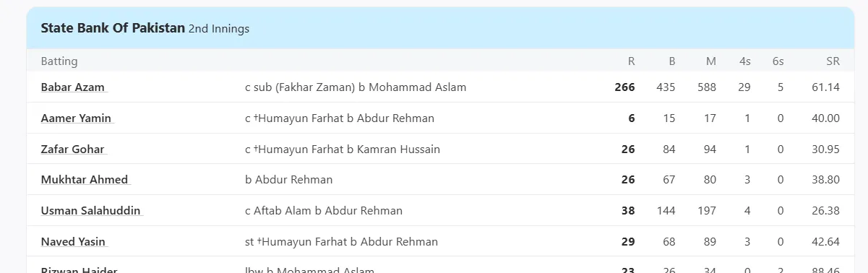
Task: Click State Bank Of Pakistan innings header
Action: pyautogui.click(x=113, y=28)
